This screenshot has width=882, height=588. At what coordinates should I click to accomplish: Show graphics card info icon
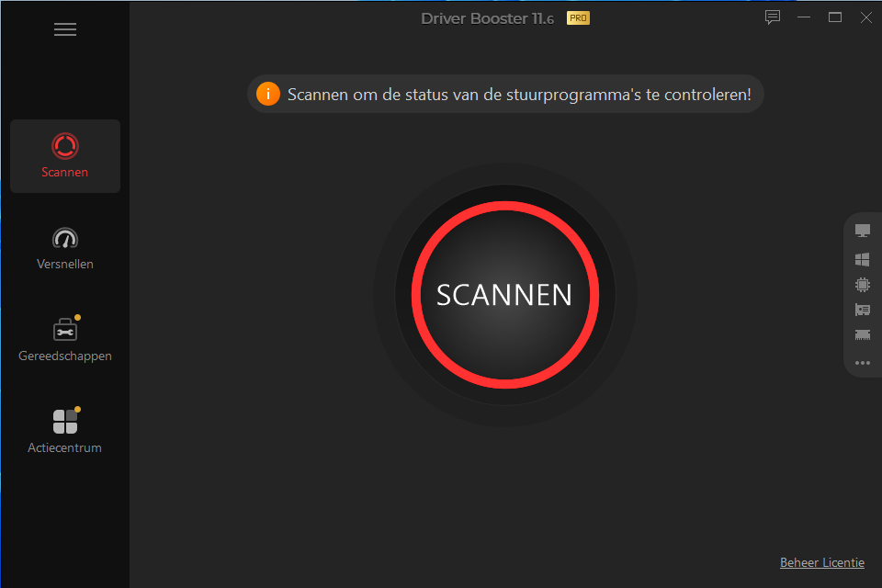(863, 310)
